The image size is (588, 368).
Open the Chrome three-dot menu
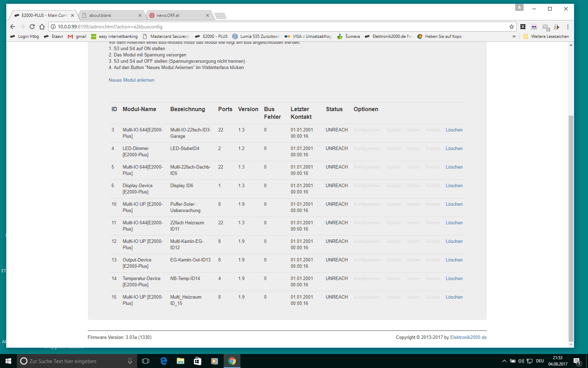568,27
